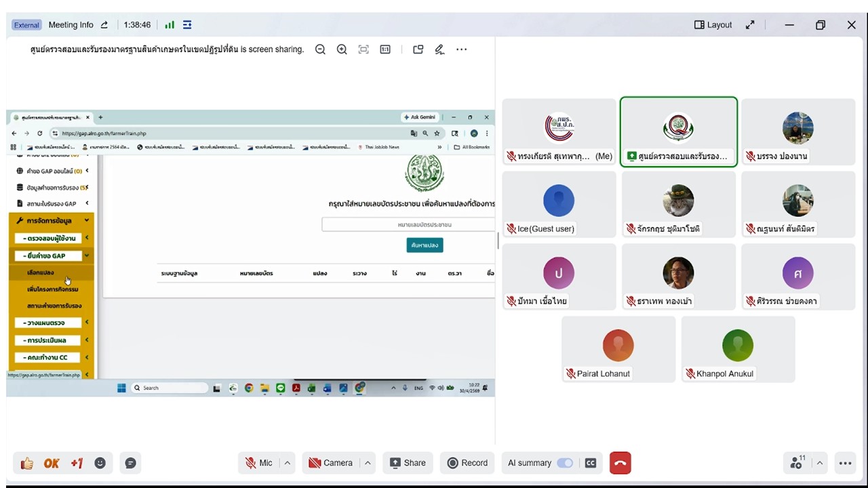Open the emoji reactions picker

(x=100, y=463)
